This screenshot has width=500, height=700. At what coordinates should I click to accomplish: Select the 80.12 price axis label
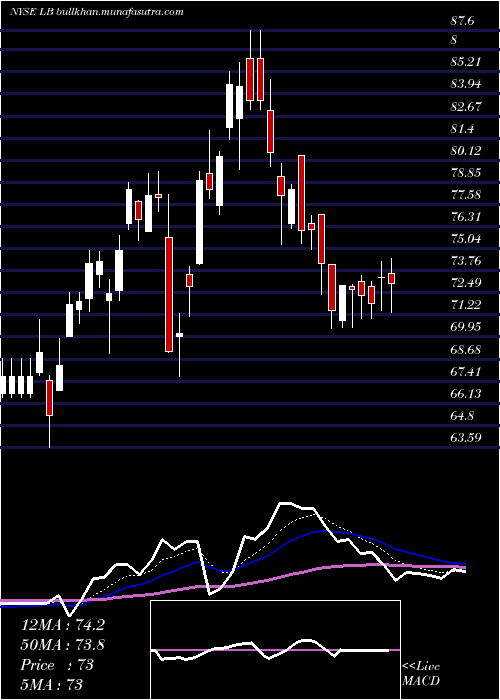pyautogui.click(x=466, y=150)
